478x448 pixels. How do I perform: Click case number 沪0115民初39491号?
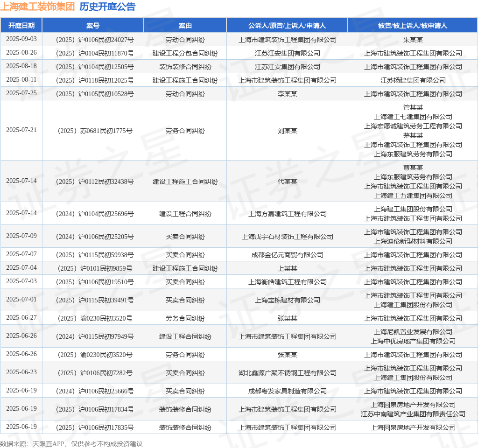tap(95, 300)
